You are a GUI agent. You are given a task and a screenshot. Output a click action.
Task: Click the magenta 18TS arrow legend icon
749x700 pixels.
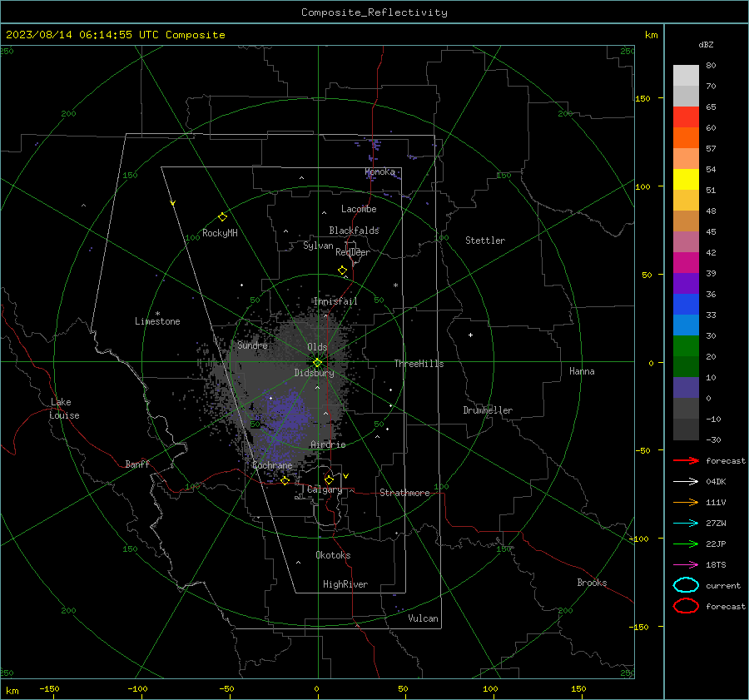pos(686,565)
